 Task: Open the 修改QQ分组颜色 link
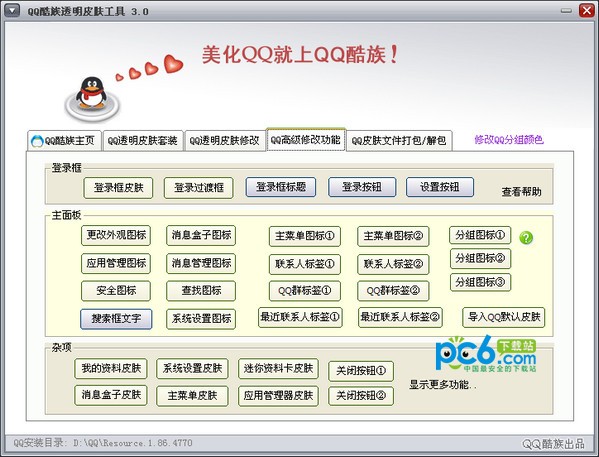[509, 140]
